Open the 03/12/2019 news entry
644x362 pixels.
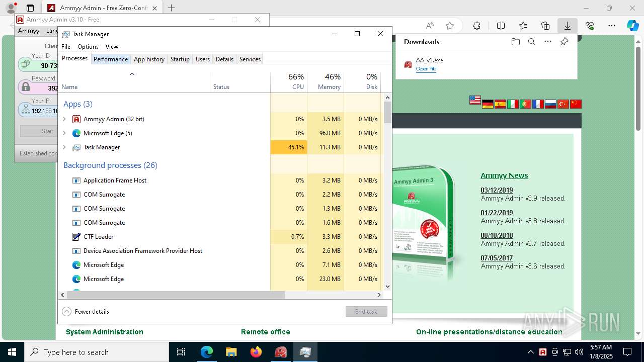(497, 190)
